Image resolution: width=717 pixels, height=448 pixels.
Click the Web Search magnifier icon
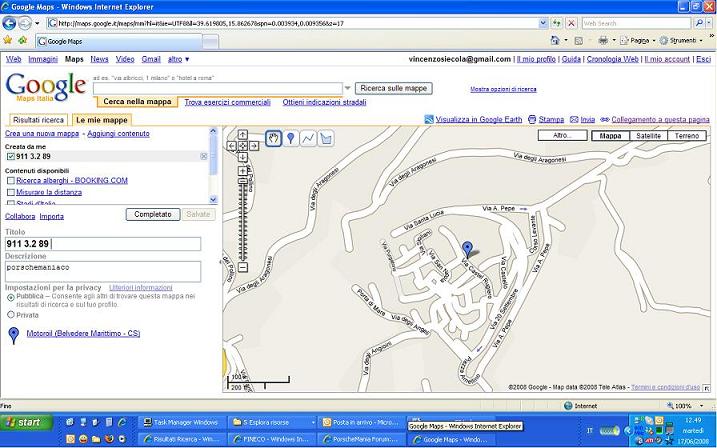[x=698, y=23]
